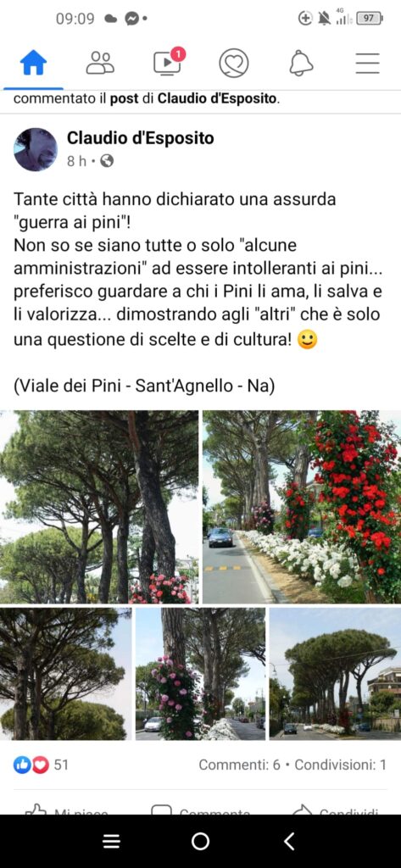Open the Claudio d'Esposito author name link
Screen dimensions: 401x868
140,138
